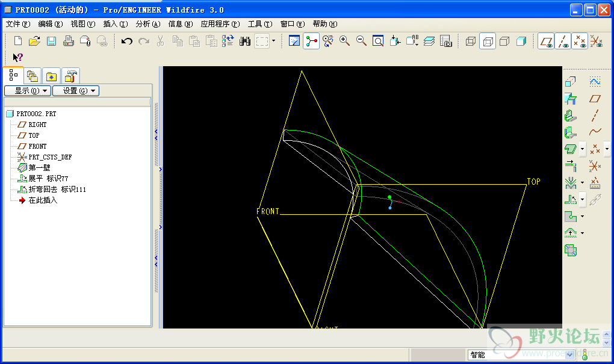This screenshot has height=364, width=614.
Task: Open the sketch tool with blue curve
Action: (595, 82)
